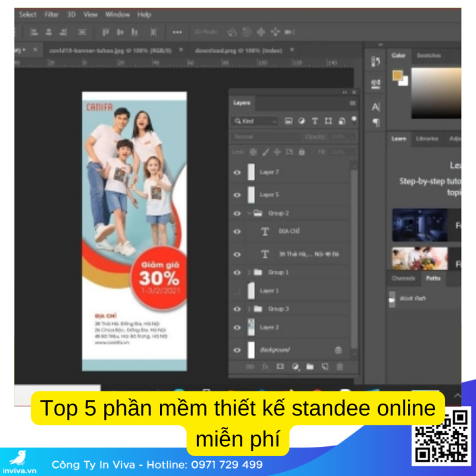Open the Layers panel menu icon
476x476 pixels.
tap(353, 104)
